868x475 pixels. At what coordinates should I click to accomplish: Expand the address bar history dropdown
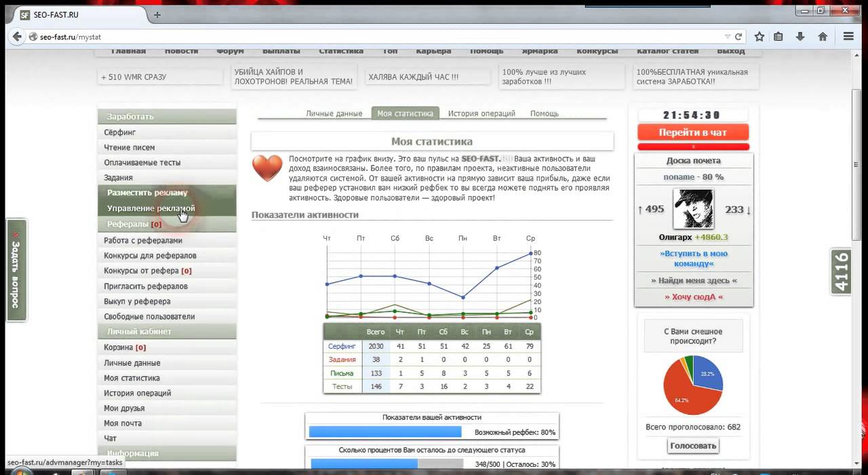(x=728, y=37)
